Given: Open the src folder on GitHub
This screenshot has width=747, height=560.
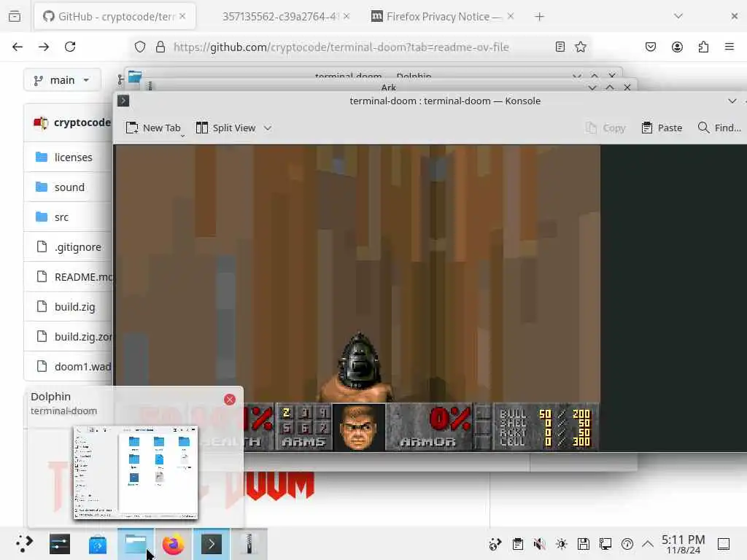Looking at the screenshot, I should point(61,217).
